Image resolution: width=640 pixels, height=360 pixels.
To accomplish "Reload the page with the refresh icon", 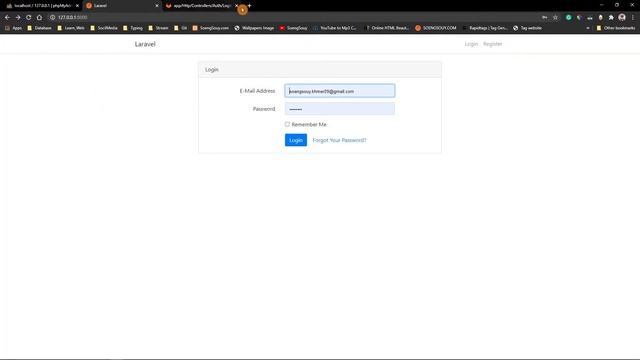I will click(29, 18).
